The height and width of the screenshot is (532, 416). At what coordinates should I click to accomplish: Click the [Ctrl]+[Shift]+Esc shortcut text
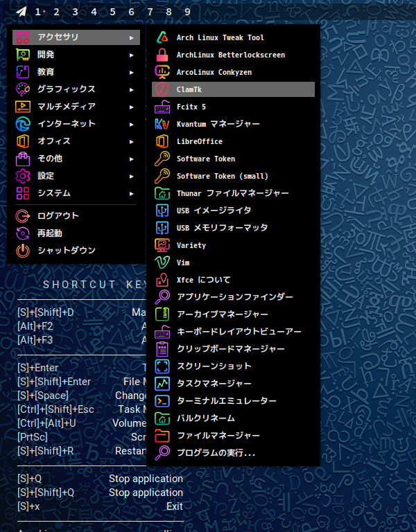click(x=55, y=409)
